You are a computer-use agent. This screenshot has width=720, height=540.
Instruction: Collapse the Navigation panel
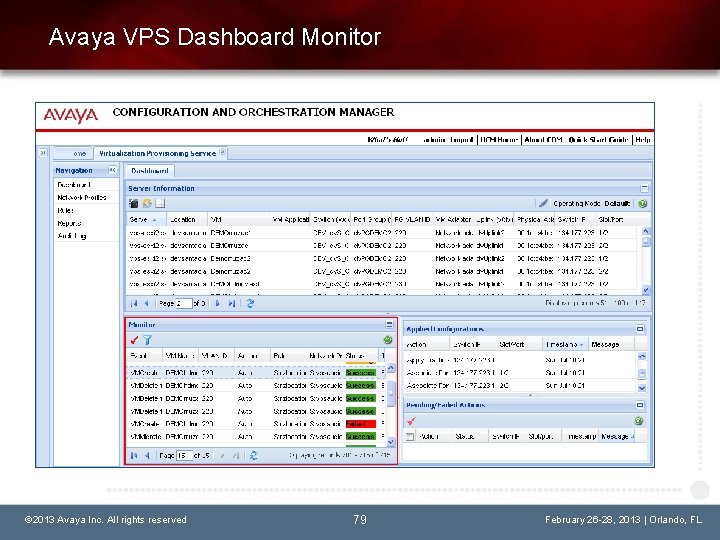coord(112,170)
